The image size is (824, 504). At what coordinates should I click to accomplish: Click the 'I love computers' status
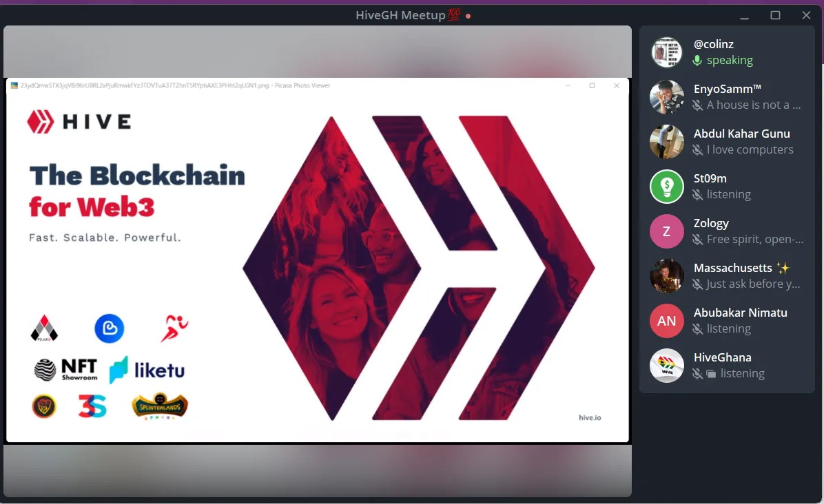point(750,149)
